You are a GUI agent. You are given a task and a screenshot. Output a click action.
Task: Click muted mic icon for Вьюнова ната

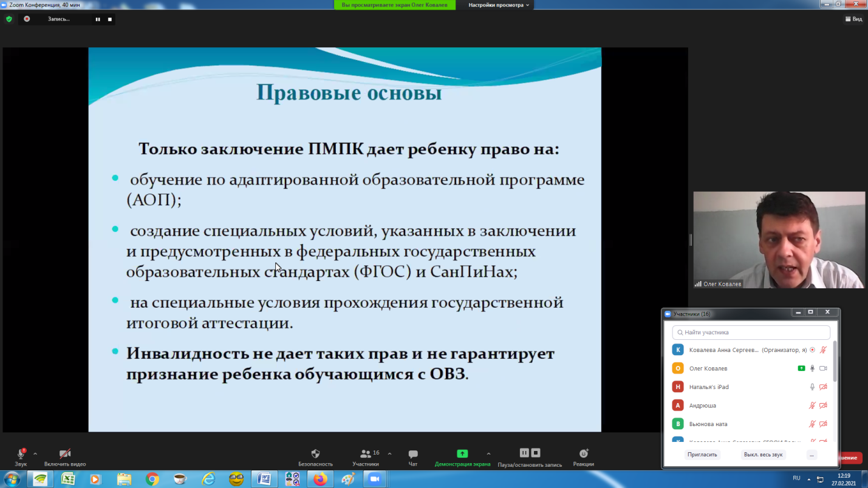pos(812,424)
